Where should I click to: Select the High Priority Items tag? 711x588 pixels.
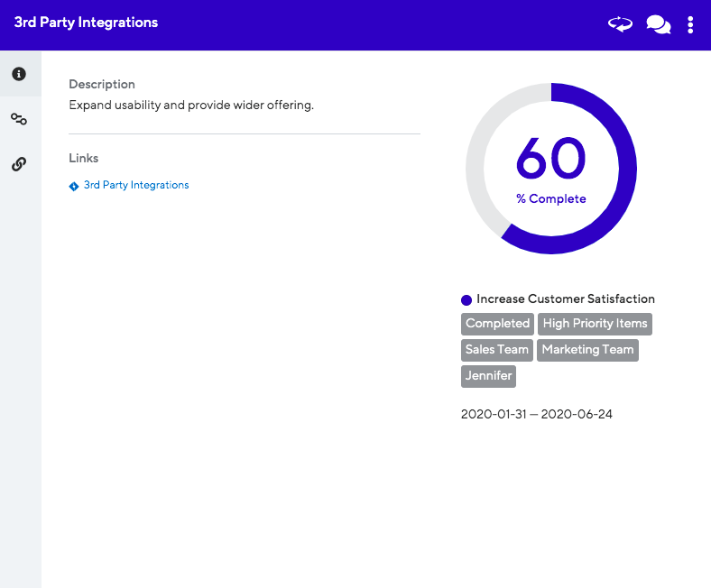595,324
